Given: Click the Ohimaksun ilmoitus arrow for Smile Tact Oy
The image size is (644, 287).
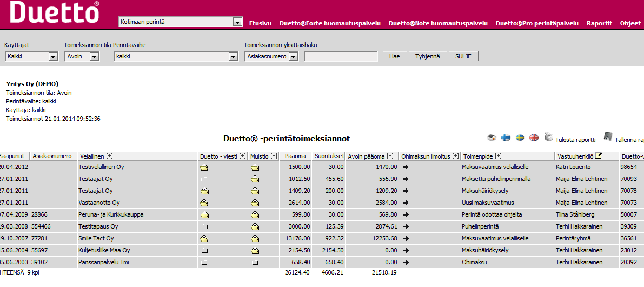Looking at the screenshot, I should (x=406, y=238).
